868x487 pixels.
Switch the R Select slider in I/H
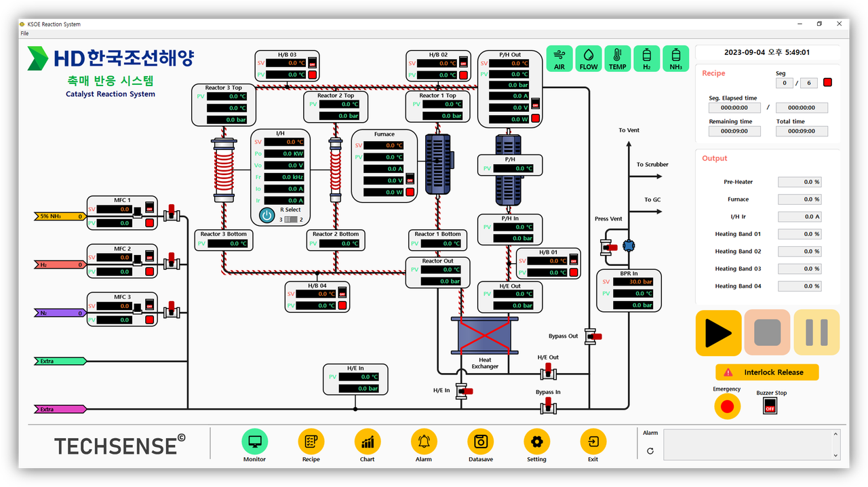point(291,220)
